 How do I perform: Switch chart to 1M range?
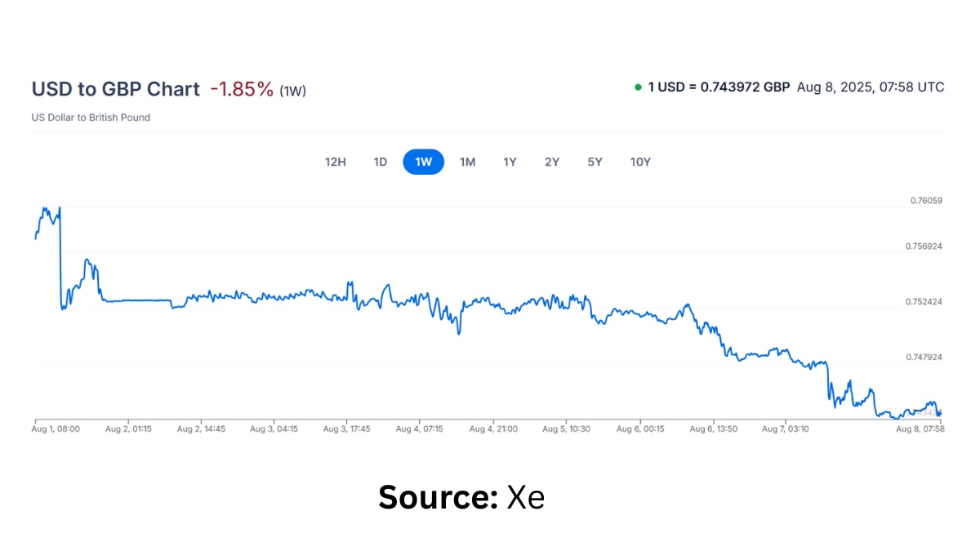[x=467, y=162]
